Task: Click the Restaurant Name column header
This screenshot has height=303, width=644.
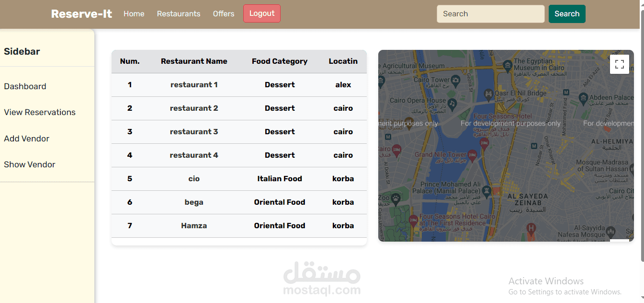Action: pos(194,61)
